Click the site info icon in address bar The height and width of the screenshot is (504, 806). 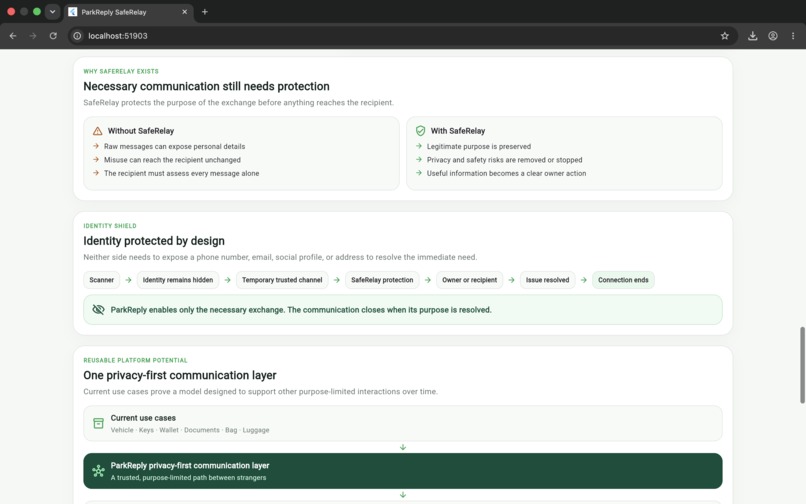[77, 36]
